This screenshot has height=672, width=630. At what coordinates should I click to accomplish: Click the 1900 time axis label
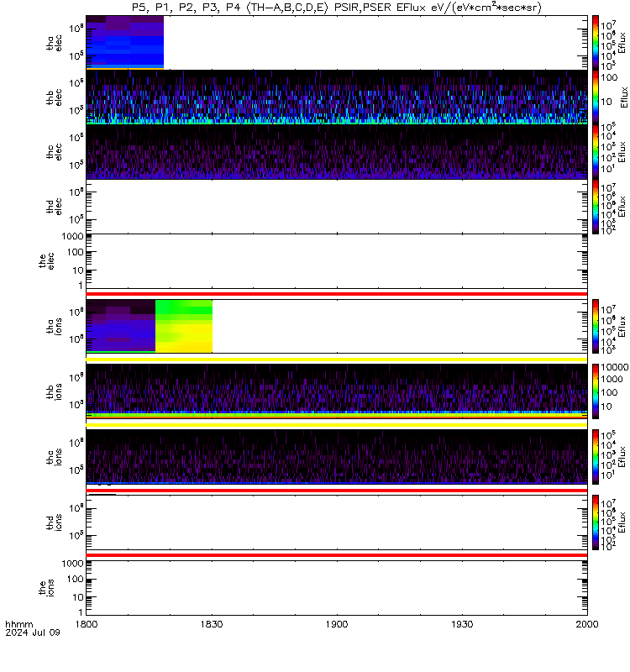point(337,624)
